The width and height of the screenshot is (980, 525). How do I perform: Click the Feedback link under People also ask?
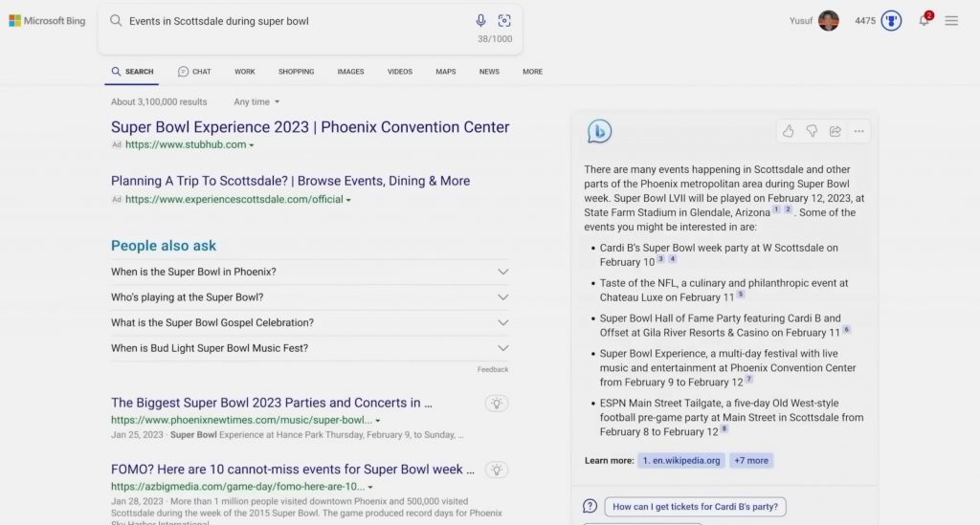[493, 369]
